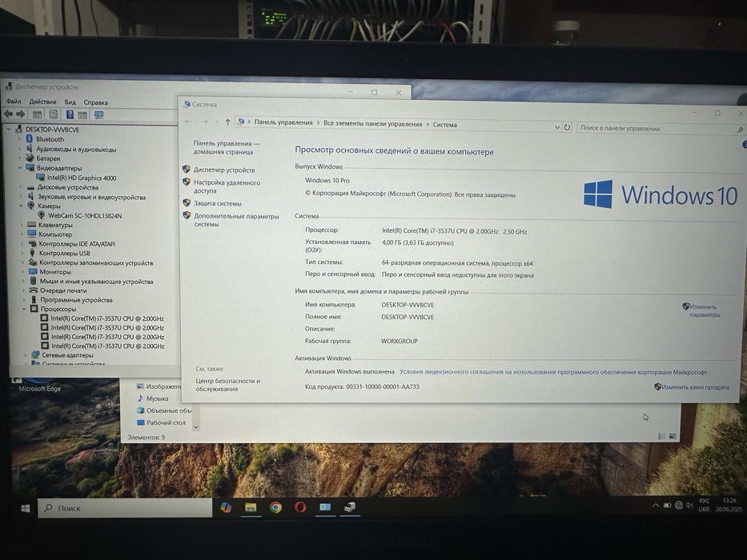Select Аудиовходы и аудиовыходы category
The height and width of the screenshot is (560, 747).
pos(76,149)
